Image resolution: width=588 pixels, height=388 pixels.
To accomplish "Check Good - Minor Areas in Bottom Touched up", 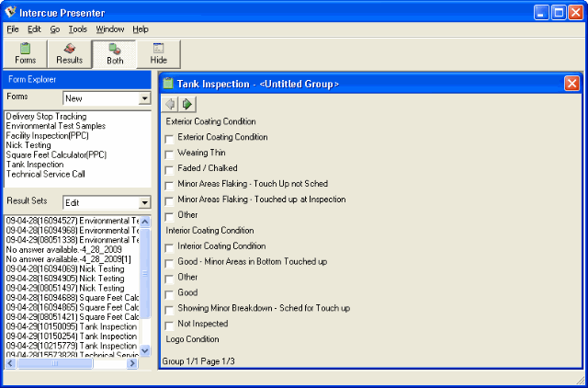I will click(x=169, y=264).
